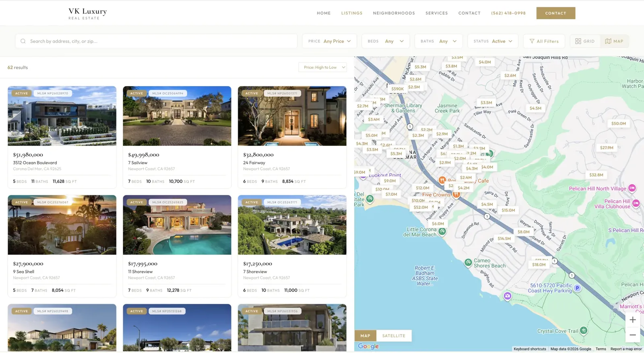Select the $12.0M map price marker
Screen dimensions: 644x353
point(422,188)
